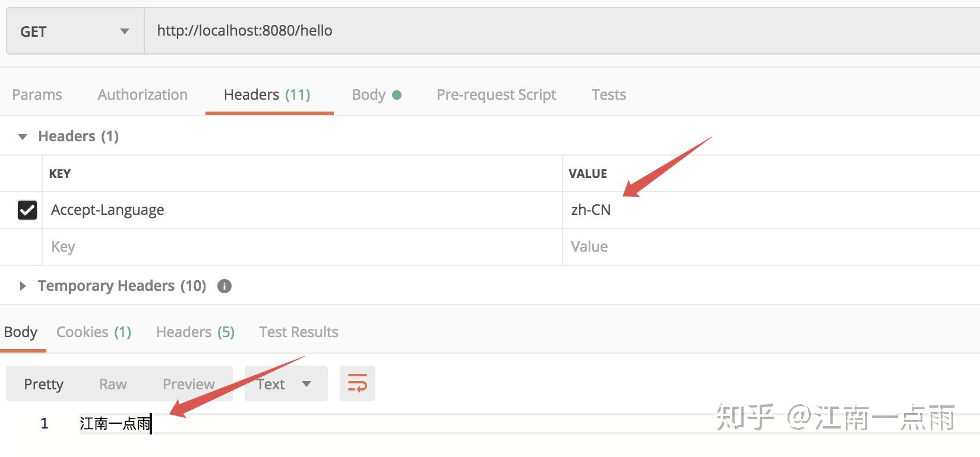Screen dimensions: 980x457
Task: Open the Text format dropdown
Action: click(286, 384)
